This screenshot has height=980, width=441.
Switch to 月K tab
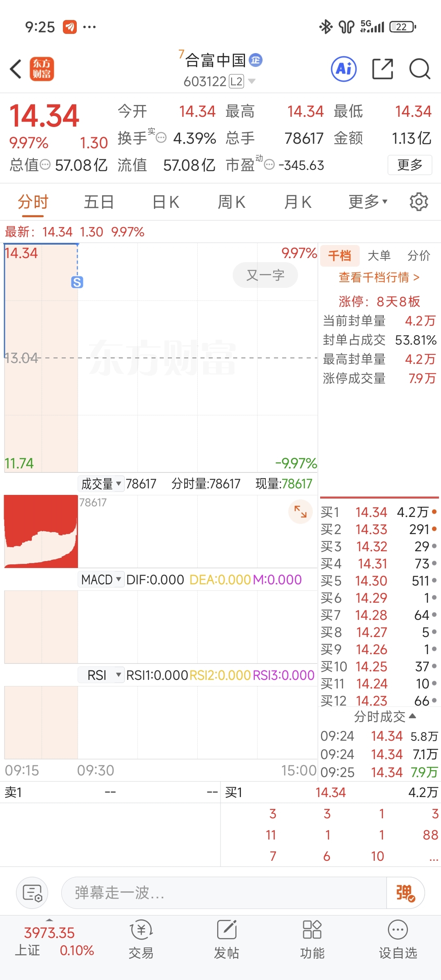[298, 202]
